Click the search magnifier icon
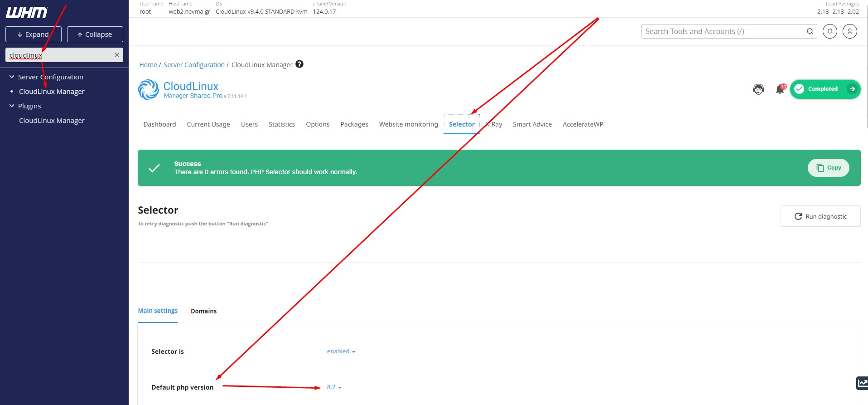 810,31
